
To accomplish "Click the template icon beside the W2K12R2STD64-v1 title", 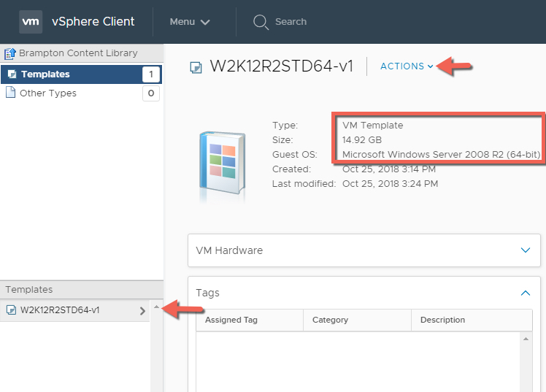I will [x=195, y=67].
